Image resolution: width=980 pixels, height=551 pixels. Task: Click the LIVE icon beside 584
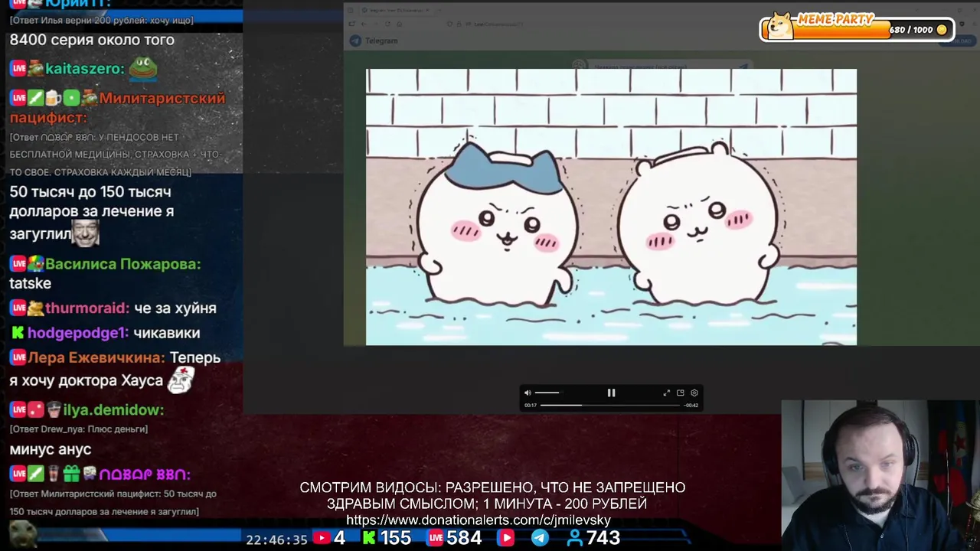click(436, 538)
